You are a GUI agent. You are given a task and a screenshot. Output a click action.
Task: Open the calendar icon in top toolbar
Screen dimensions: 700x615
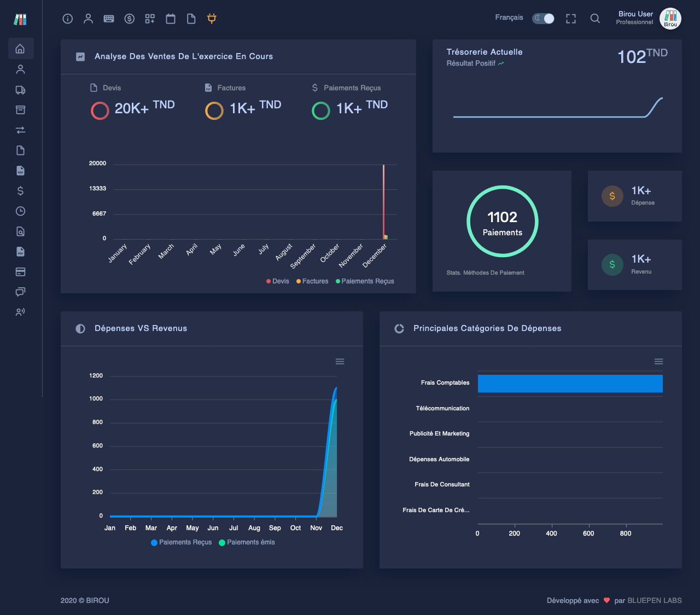point(171,19)
